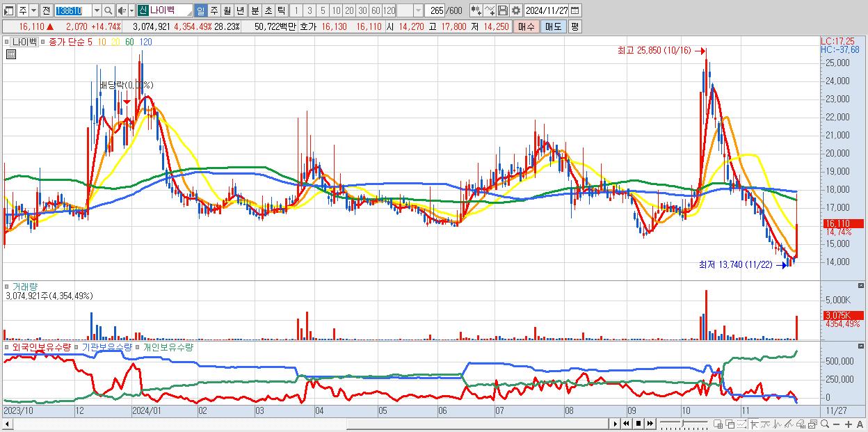The width and height of the screenshot is (868, 432).
Task: Click the 거래량 volume indicator label
Action: [25, 287]
